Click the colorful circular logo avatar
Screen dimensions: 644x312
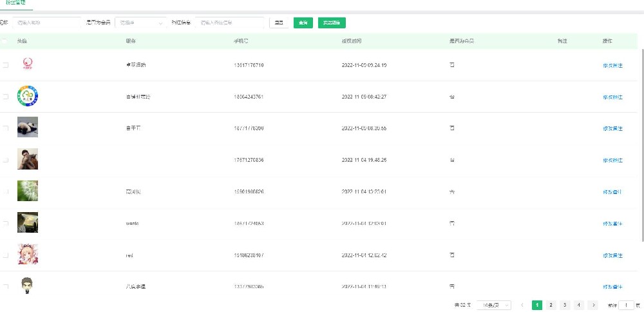click(28, 96)
